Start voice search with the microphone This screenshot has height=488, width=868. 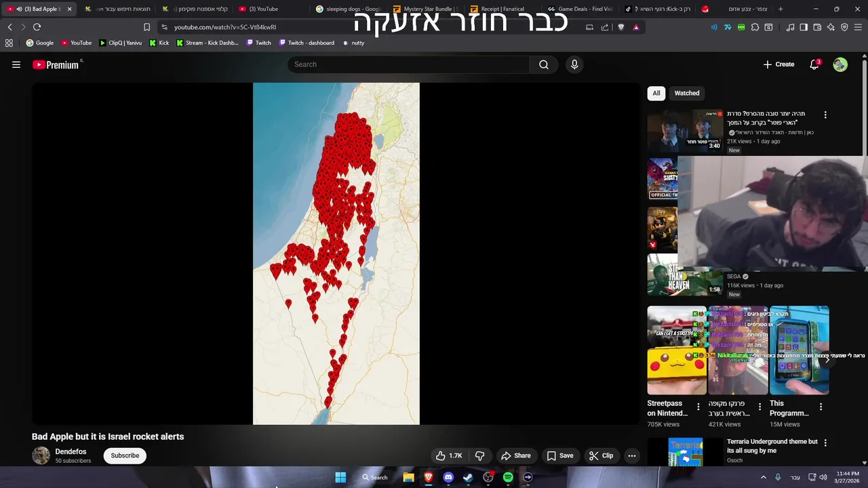pos(574,64)
